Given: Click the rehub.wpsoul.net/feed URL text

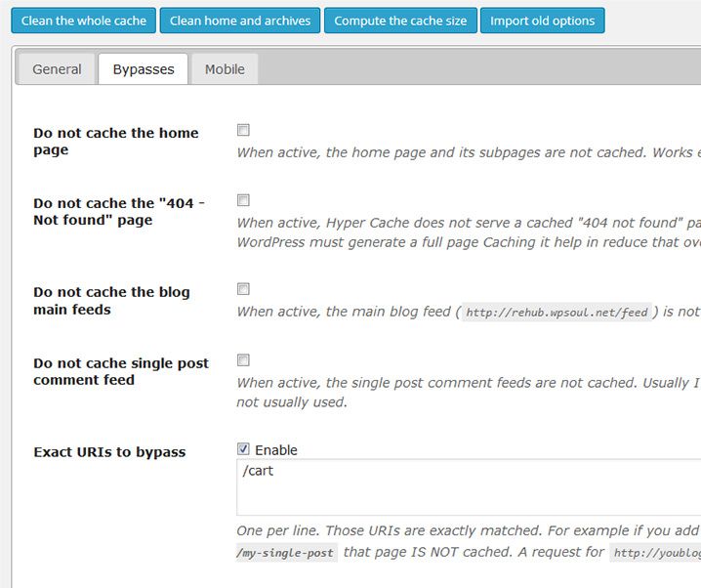Looking at the screenshot, I should [557, 313].
